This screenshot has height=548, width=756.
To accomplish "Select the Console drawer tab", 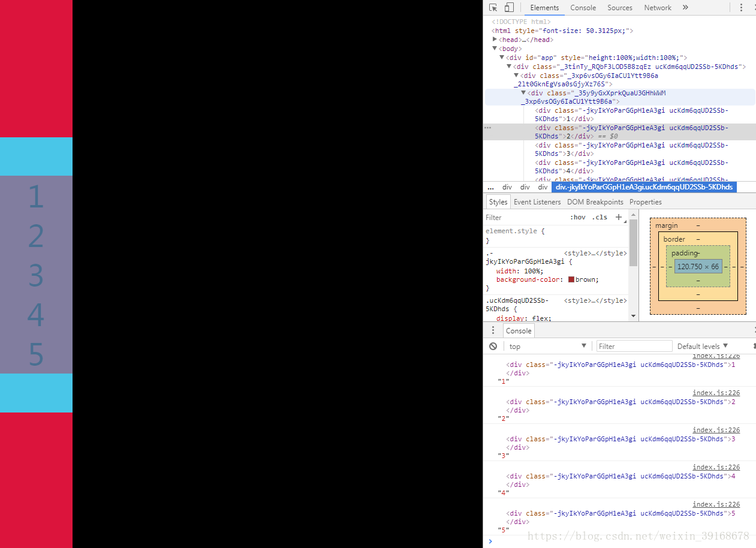I will click(519, 331).
